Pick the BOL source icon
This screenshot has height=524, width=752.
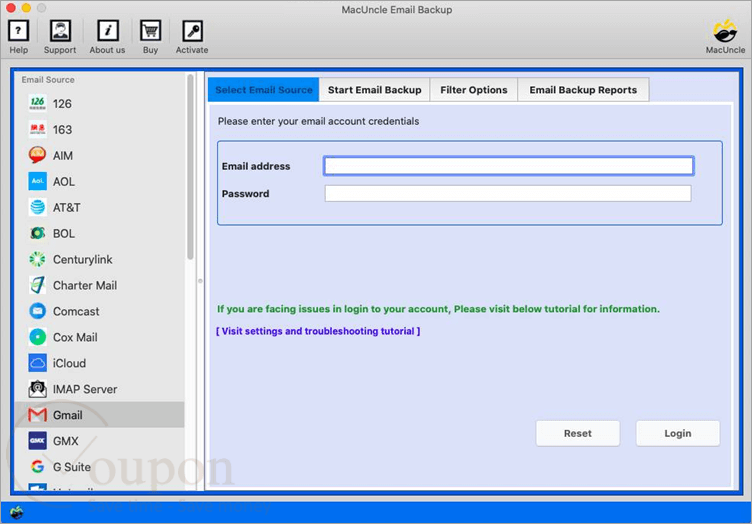pyautogui.click(x=37, y=233)
